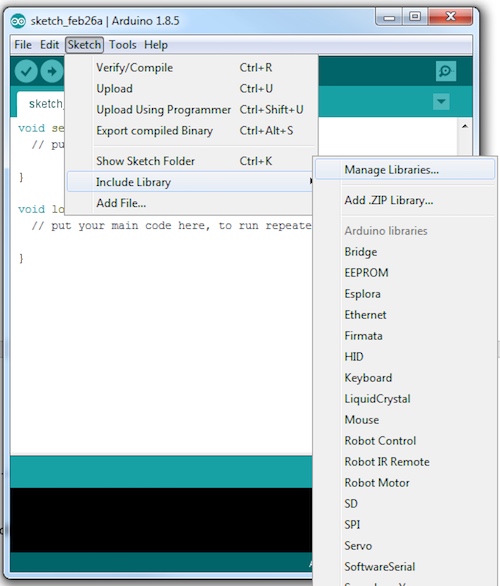Include the Esplora library
Viewport: 500px width, 586px height.
[x=405, y=294]
